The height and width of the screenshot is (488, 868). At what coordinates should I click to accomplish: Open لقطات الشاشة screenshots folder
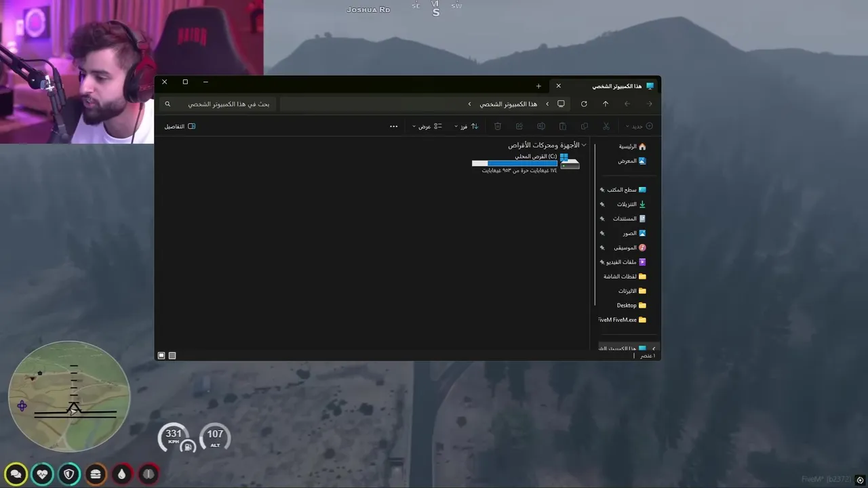pos(625,277)
